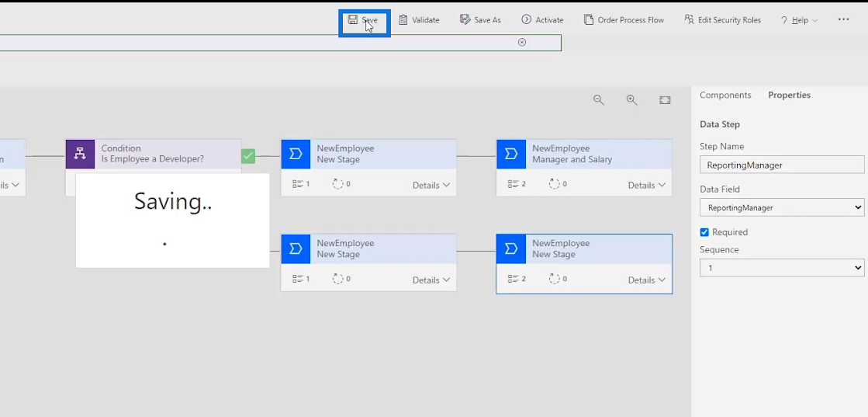Select the Manager and Salary stage icon

point(511,154)
